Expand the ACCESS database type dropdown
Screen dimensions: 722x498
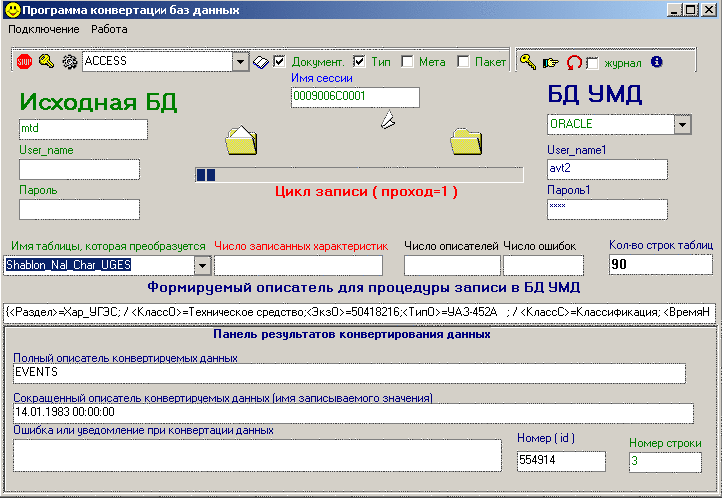(x=240, y=62)
